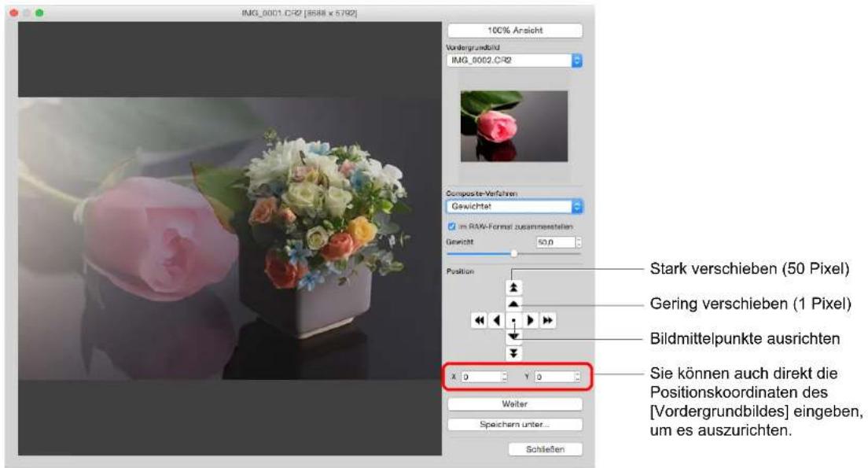Click the Gewicht slider handle
Image resolution: width=868 pixels, height=468 pixels.
(513, 253)
